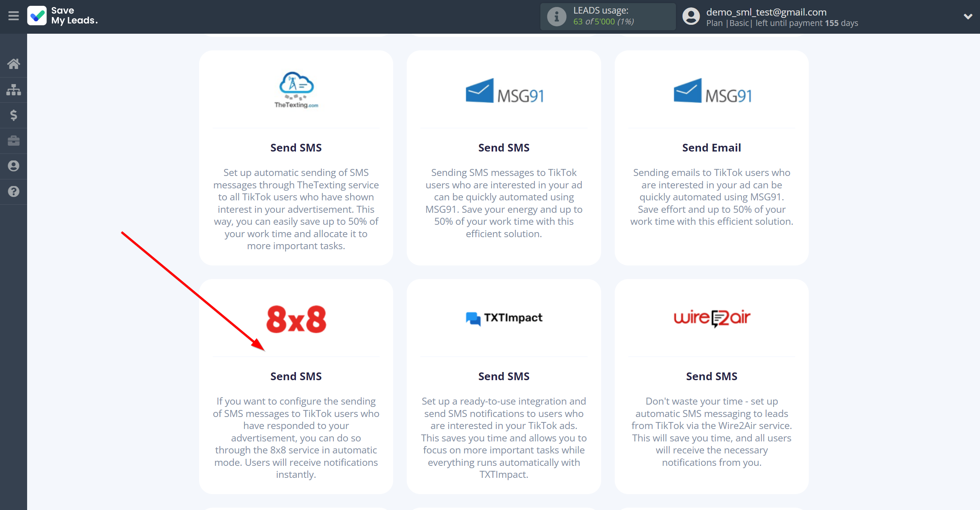This screenshot has height=510, width=980.
Task: Click Send SMS title under TheTexting
Action: pos(296,148)
